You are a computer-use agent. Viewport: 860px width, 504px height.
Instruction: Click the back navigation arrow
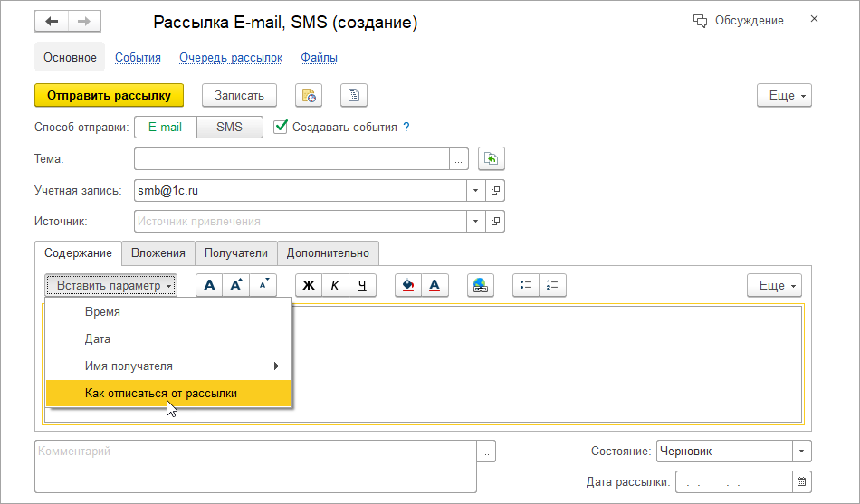tap(52, 21)
